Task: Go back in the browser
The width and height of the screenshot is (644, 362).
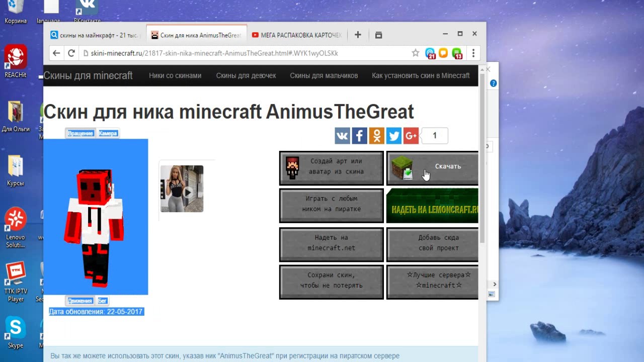Action: (x=56, y=53)
